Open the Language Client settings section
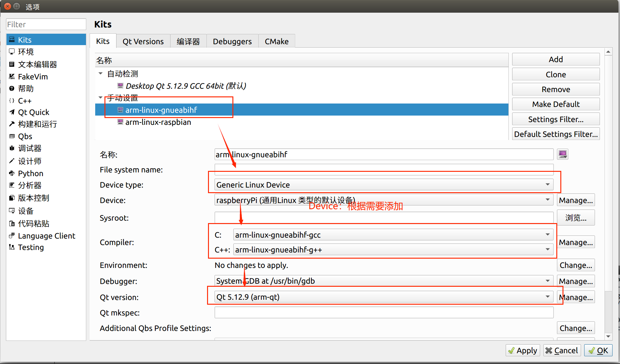Image resolution: width=620 pixels, height=364 pixels. coord(46,236)
